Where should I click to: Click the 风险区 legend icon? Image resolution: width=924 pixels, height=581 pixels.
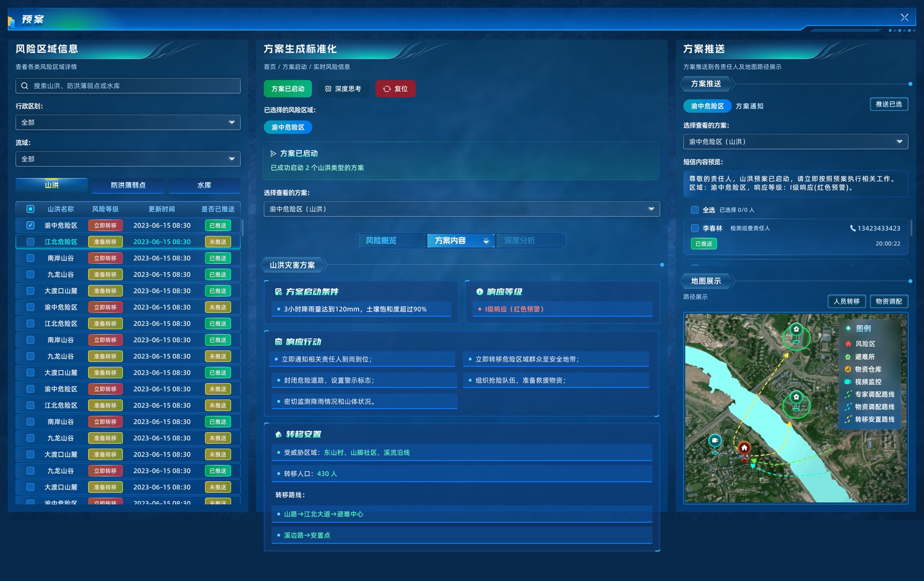pyautogui.click(x=848, y=344)
